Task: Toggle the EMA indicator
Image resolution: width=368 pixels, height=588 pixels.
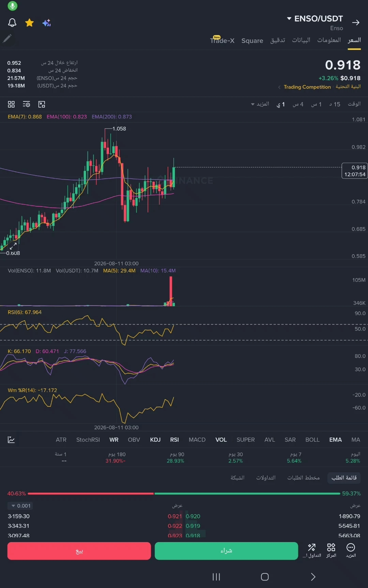Action: (x=336, y=440)
